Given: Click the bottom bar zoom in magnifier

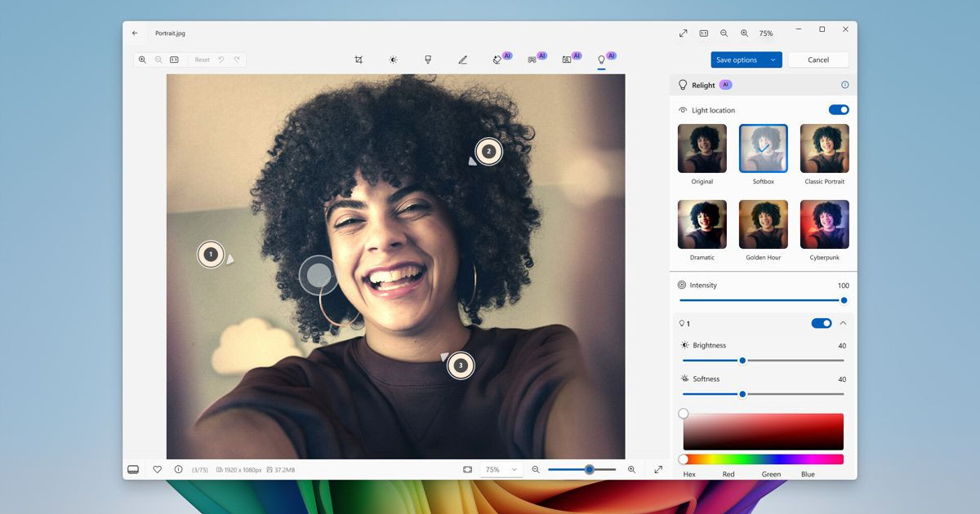Looking at the screenshot, I should 631,469.
